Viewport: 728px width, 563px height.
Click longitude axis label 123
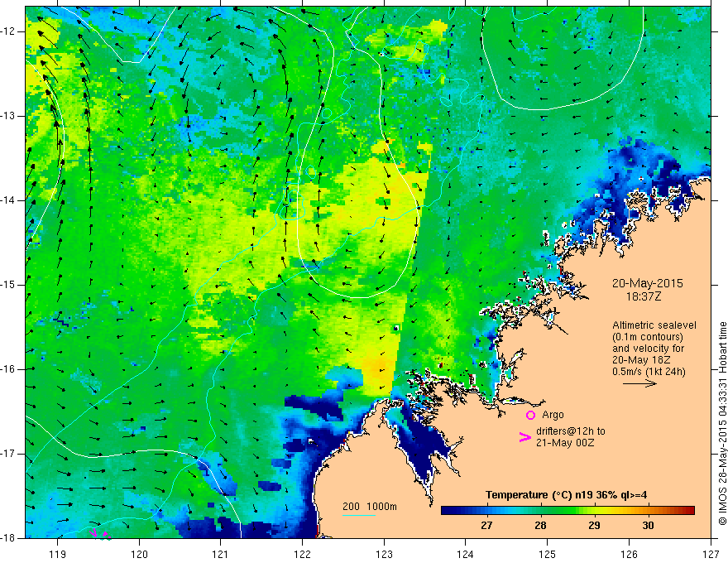(384, 554)
